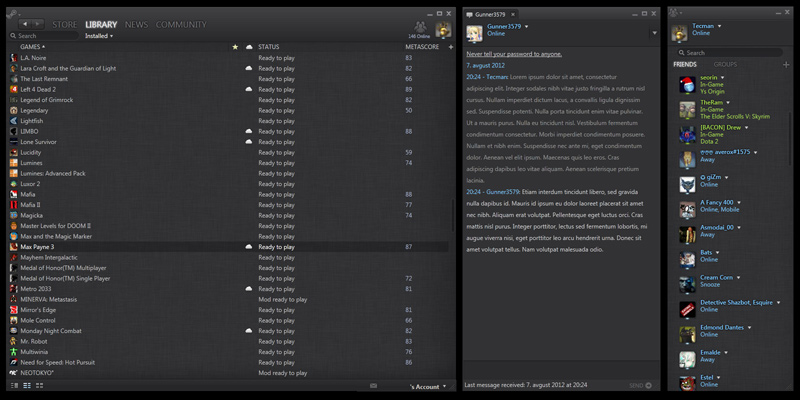Click the back navigation arrow
Screen dimensions: 800x400
[24, 23]
